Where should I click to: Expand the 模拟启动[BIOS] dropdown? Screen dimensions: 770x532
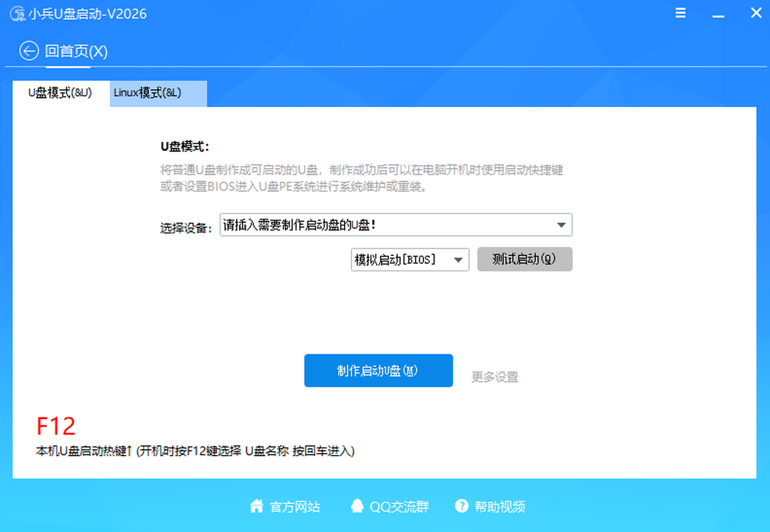410,260
